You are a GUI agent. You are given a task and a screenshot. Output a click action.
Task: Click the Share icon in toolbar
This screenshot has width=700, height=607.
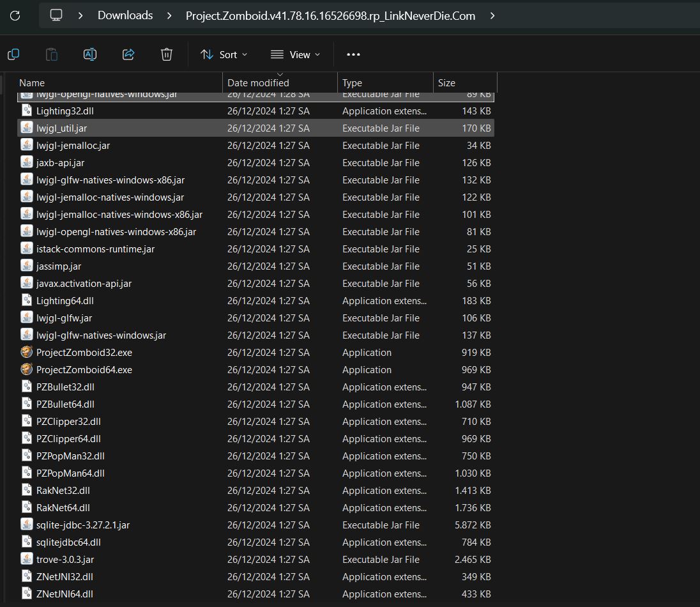click(128, 54)
